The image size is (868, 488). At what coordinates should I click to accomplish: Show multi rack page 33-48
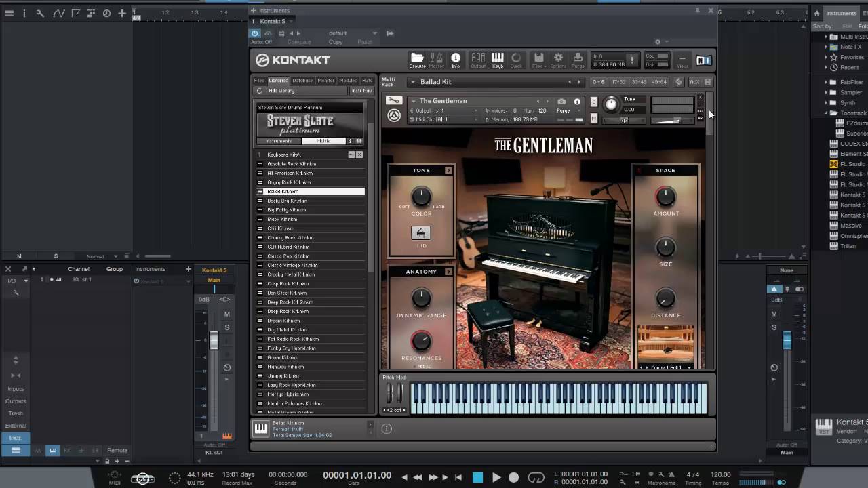(639, 82)
